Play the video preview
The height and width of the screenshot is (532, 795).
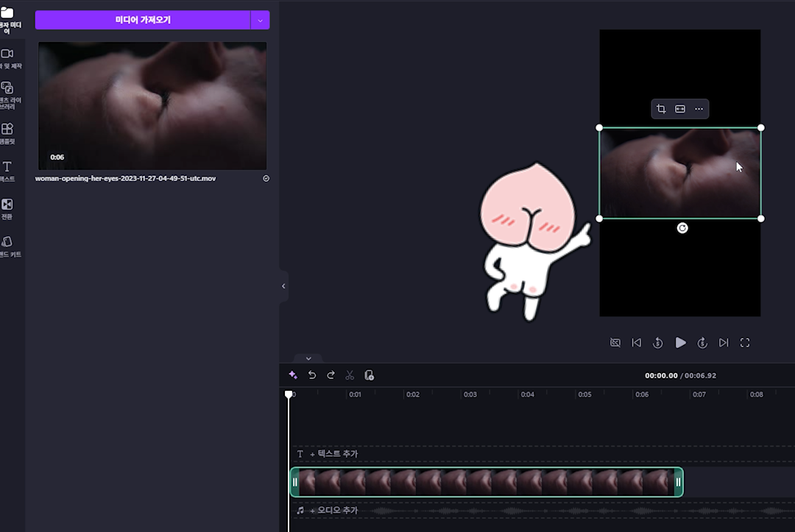[x=680, y=343]
